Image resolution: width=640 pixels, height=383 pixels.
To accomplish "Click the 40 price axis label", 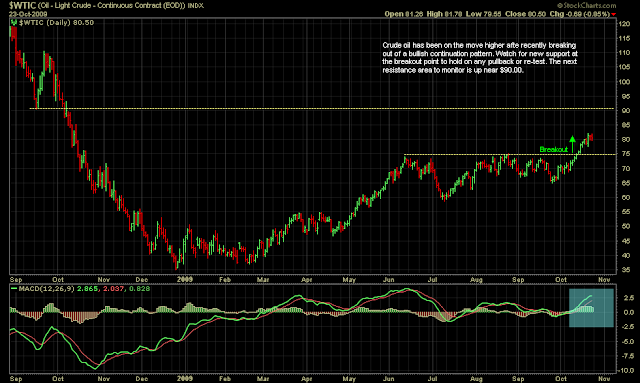I will [x=626, y=255].
